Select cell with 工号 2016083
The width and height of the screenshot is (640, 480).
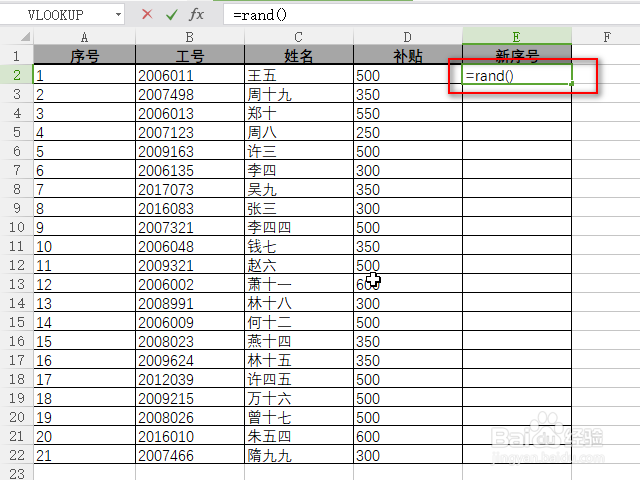click(190, 208)
